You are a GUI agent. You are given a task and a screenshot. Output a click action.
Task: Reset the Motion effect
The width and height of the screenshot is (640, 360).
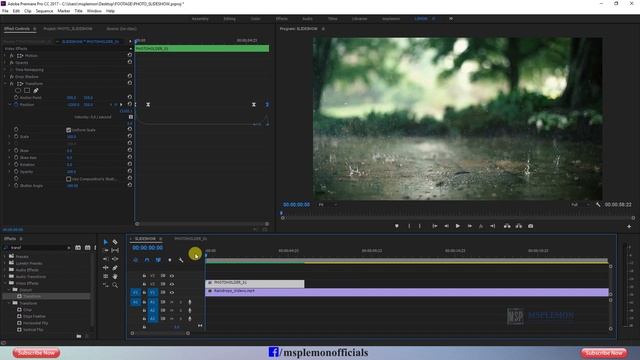tap(130, 55)
